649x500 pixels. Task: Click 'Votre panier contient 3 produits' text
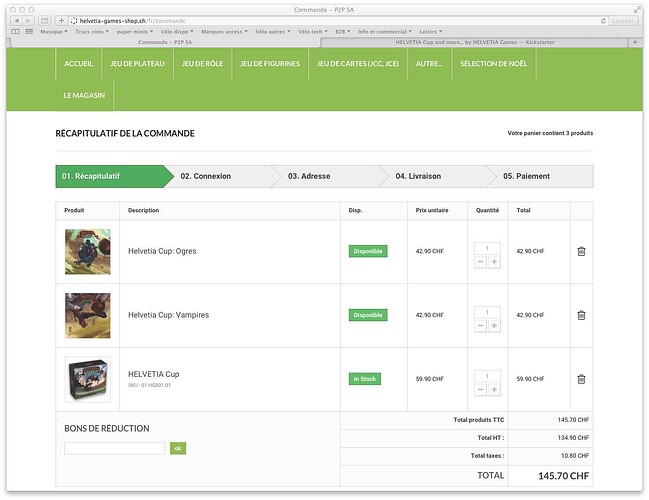[550, 133]
